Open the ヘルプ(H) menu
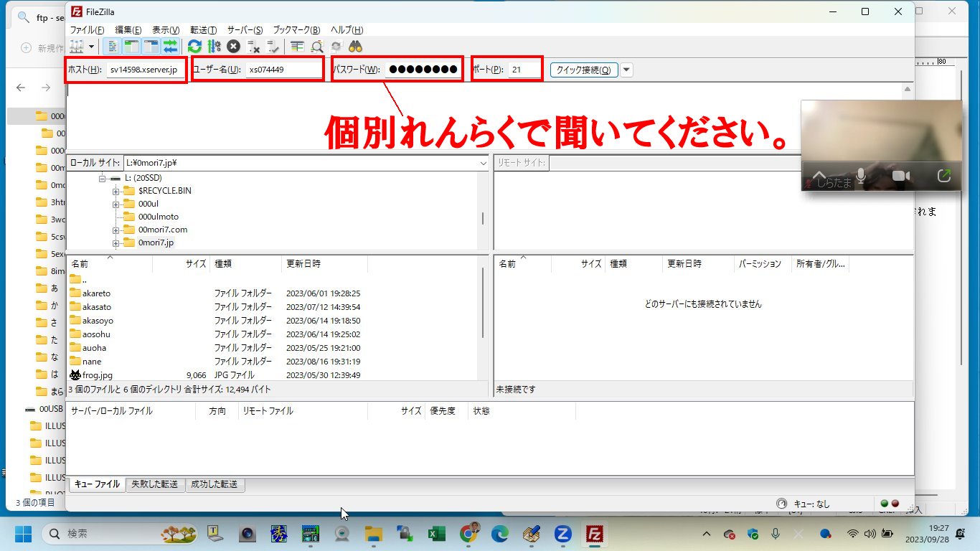This screenshot has height=551, width=980. click(347, 30)
